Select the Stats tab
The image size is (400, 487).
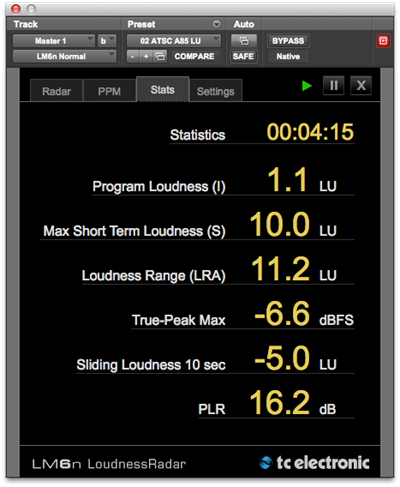coord(163,89)
